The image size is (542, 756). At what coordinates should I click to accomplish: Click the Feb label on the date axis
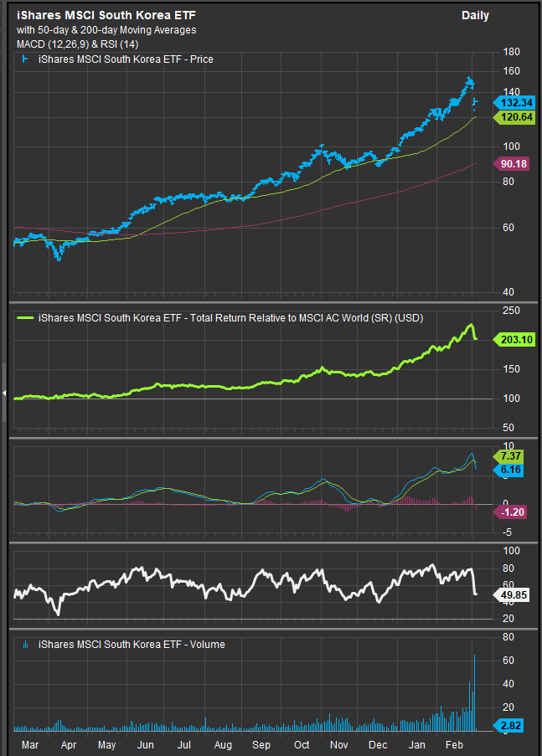(x=455, y=744)
